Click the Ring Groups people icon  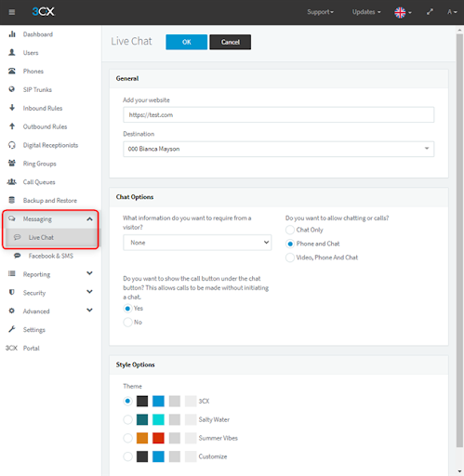click(x=12, y=163)
